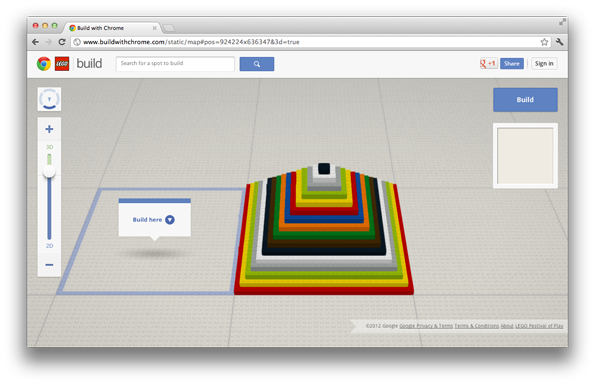595x385 pixels.
Task: Click the 3D label on the slider
Action: click(x=49, y=147)
